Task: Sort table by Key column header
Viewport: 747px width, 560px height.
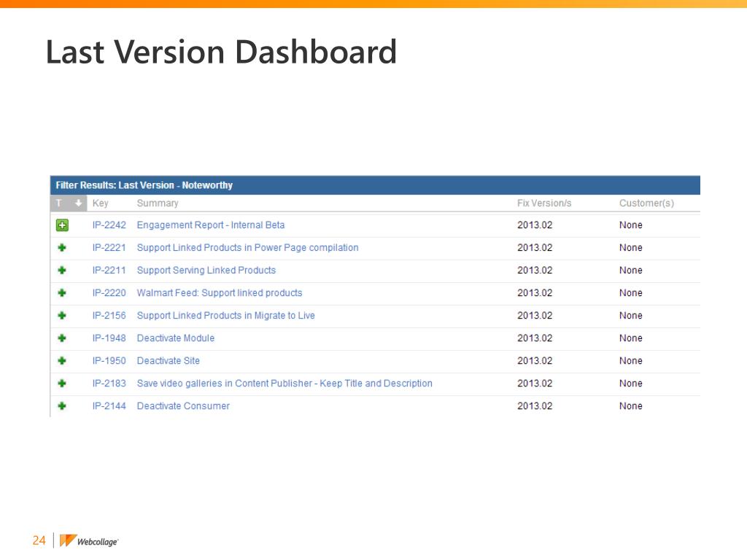Action: [x=100, y=203]
